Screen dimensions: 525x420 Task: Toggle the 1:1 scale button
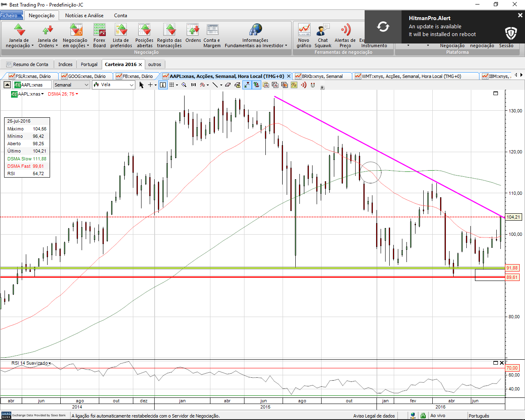click(x=194, y=85)
